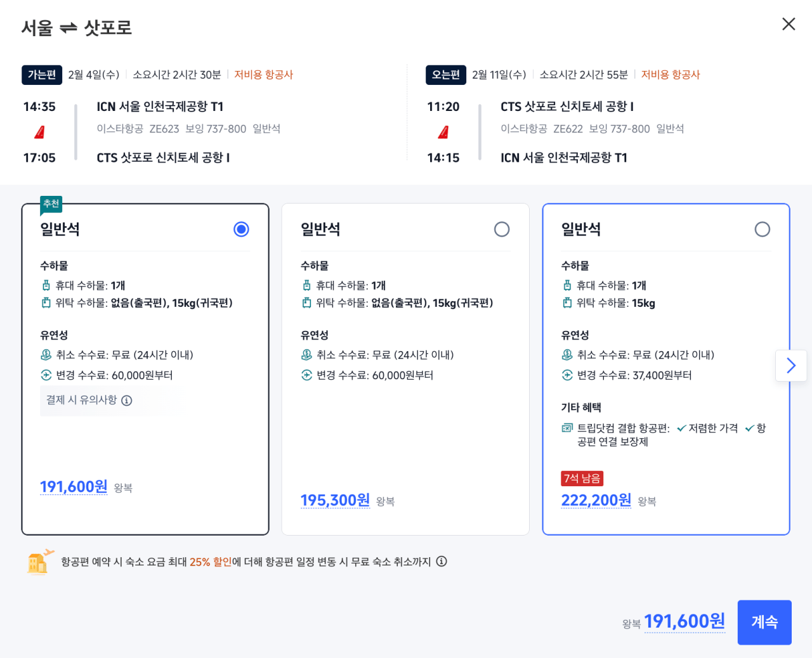Click the info icon after the hotel discount text
The height and width of the screenshot is (658, 812).
[442, 562]
